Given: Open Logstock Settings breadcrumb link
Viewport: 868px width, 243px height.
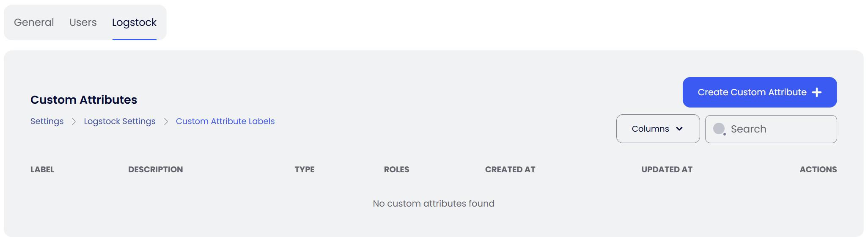Looking at the screenshot, I should tap(120, 121).
